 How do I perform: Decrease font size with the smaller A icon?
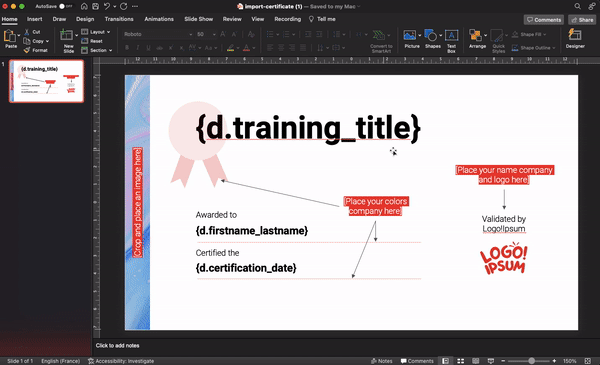coord(234,34)
